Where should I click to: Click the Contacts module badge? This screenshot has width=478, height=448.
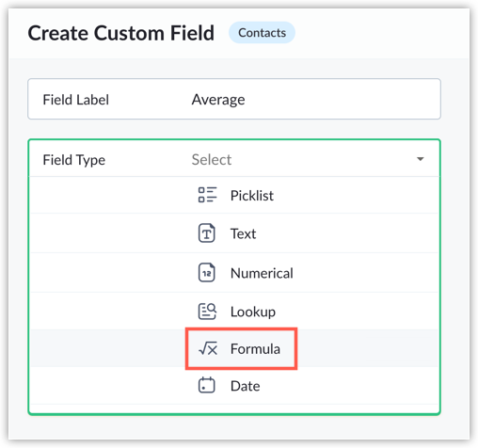(x=262, y=33)
